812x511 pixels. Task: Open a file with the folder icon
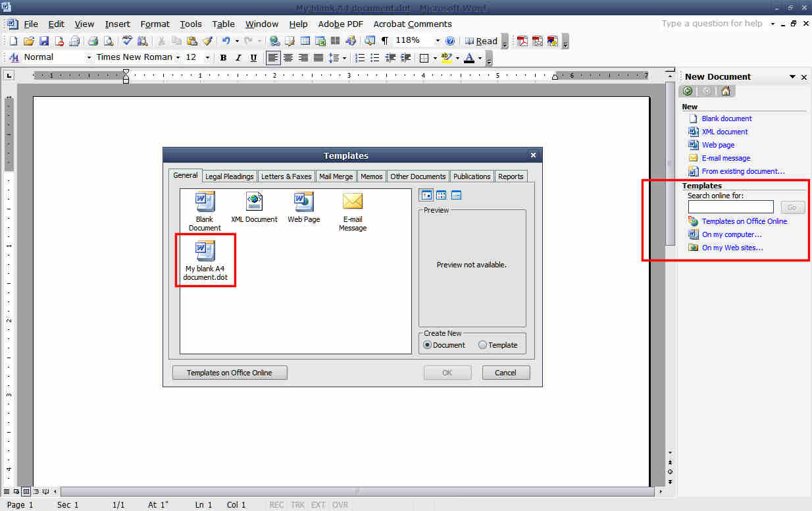click(29, 41)
